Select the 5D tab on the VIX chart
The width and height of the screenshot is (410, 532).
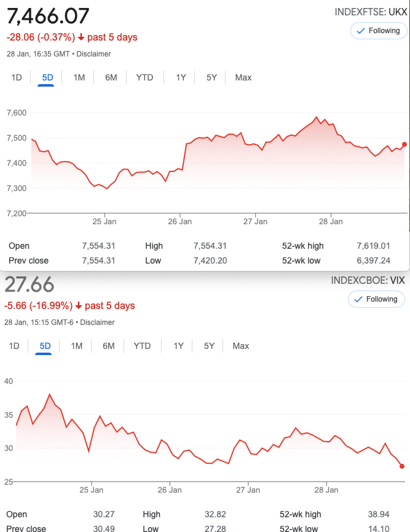[x=45, y=346]
